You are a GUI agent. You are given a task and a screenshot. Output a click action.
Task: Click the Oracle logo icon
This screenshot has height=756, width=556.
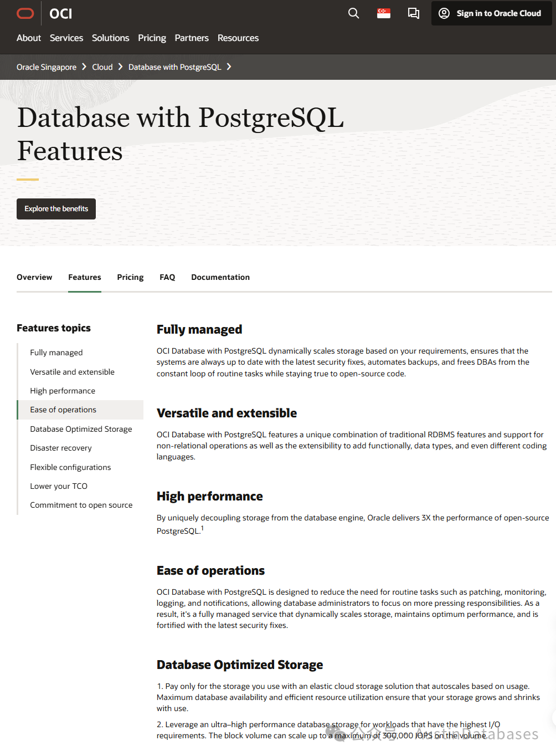tap(25, 13)
